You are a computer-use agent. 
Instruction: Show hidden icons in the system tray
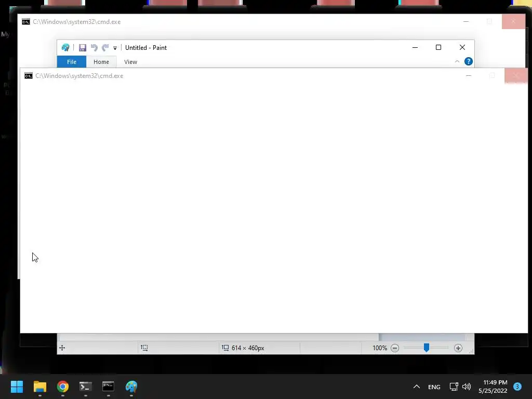click(417, 387)
